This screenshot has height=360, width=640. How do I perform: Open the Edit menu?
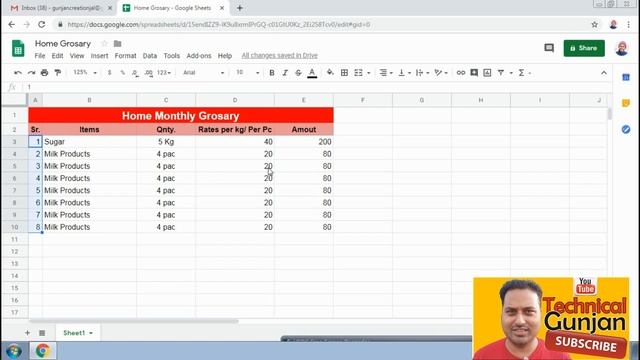pos(57,56)
